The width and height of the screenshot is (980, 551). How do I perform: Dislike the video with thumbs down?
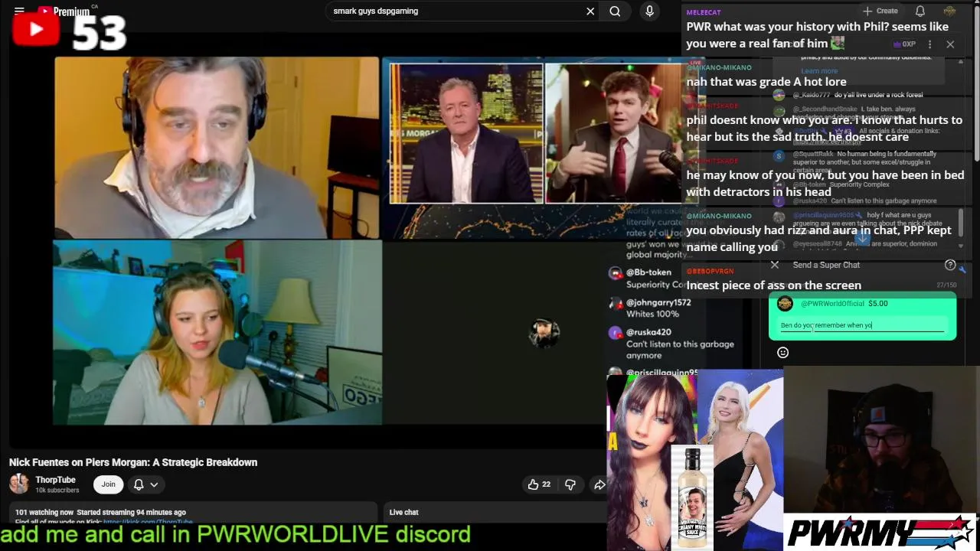[570, 484]
